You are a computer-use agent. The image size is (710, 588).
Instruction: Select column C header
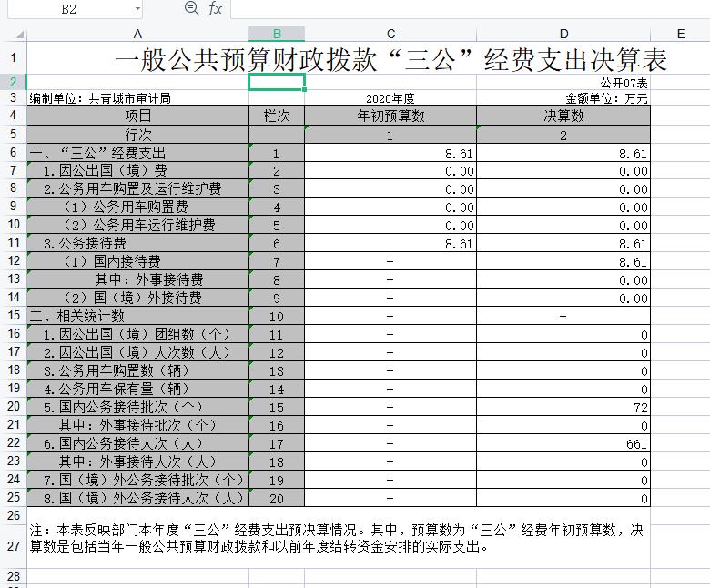[390, 34]
